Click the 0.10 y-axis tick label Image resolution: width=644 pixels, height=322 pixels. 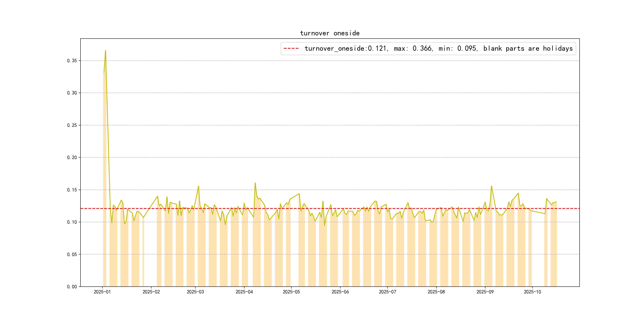(72, 222)
